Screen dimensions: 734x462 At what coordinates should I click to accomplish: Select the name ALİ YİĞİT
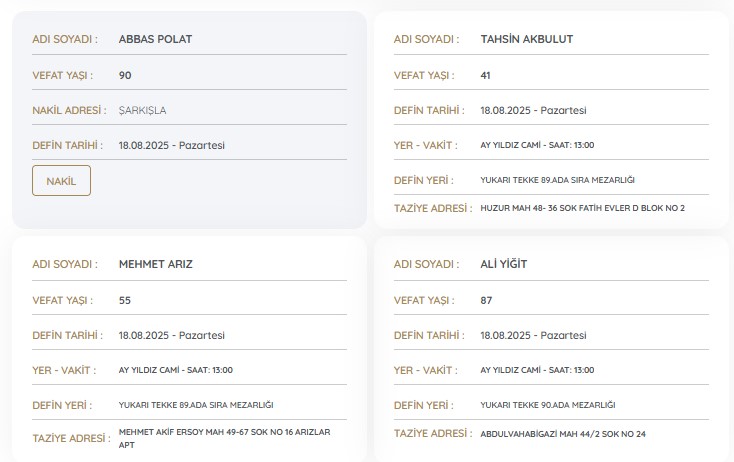503,264
